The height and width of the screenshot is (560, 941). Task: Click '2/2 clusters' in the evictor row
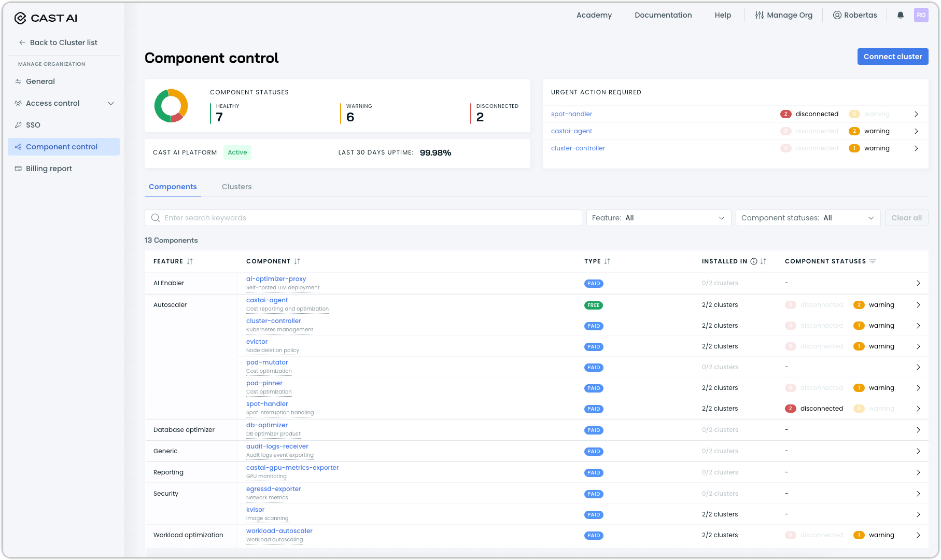720,346
